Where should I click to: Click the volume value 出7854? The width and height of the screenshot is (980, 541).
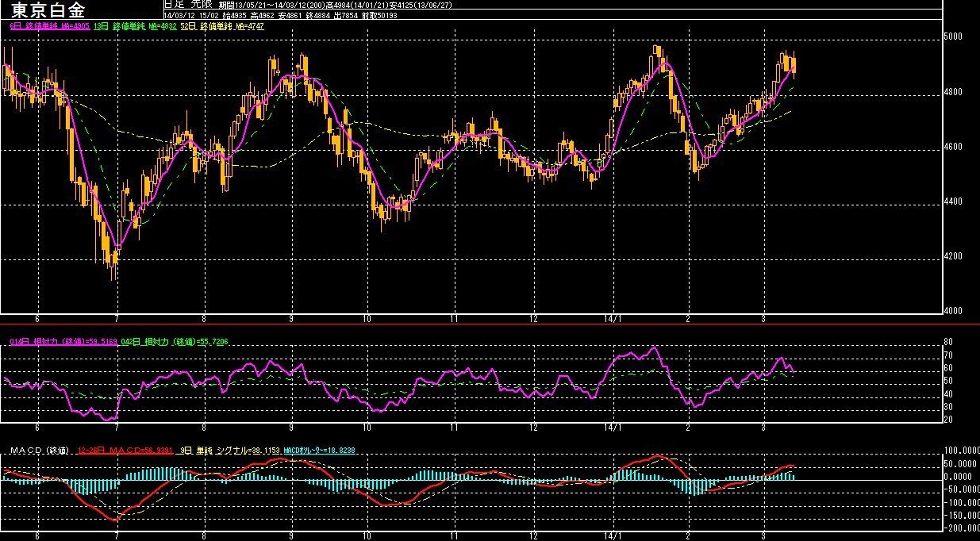(345, 15)
